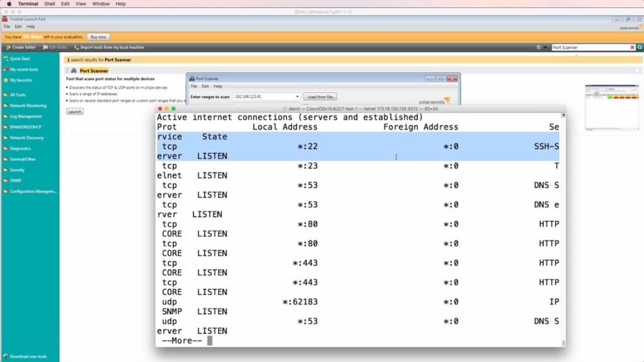Click the All Tools folder icon

pyautogui.click(x=7, y=96)
